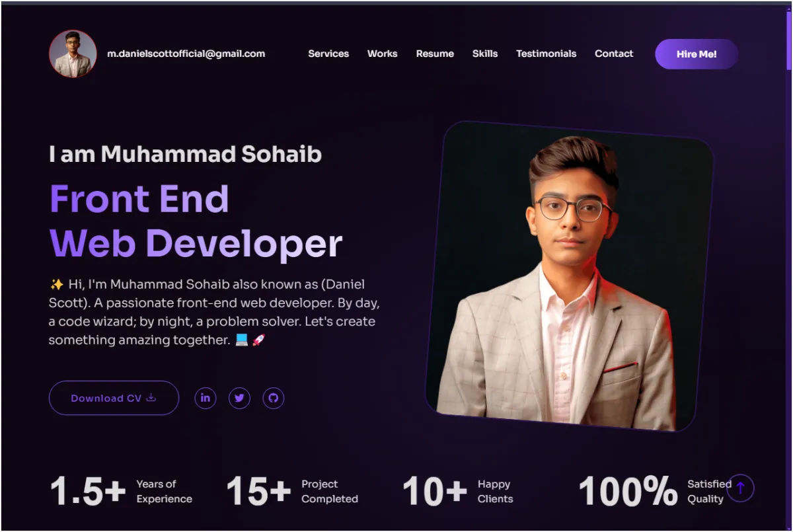Open the LinkedIn profile icon
Viewport: 793px width, 532px height.
pos(206,398)
